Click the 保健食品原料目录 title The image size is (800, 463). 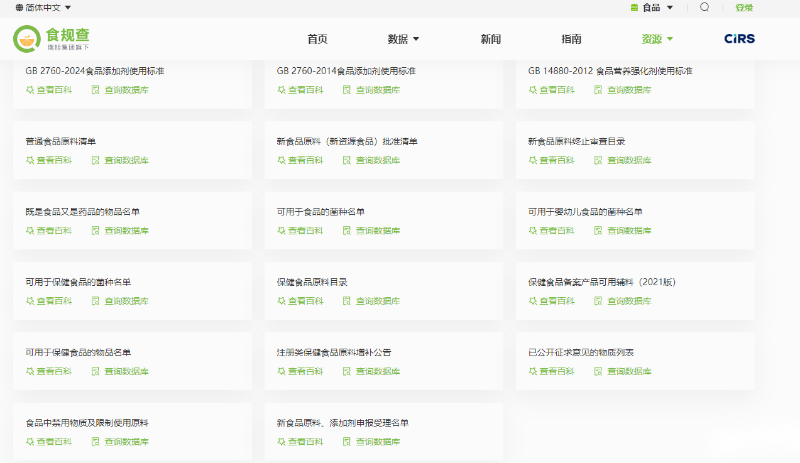coord(312,282)
